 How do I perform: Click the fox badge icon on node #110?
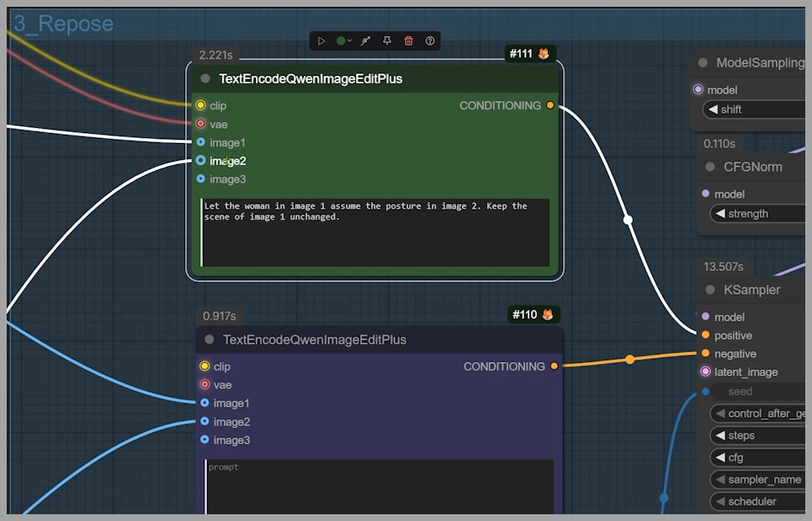coord(547,315)
